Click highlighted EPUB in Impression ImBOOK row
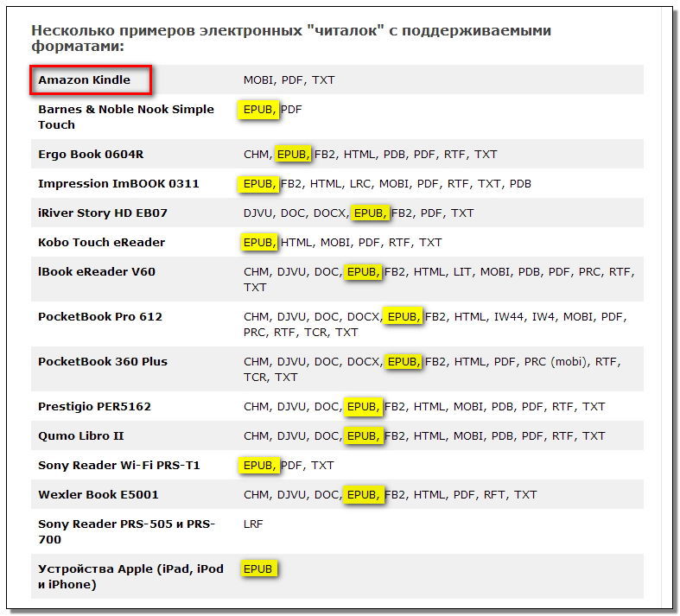The image size is (680, 616). click(x=258, y=184)
